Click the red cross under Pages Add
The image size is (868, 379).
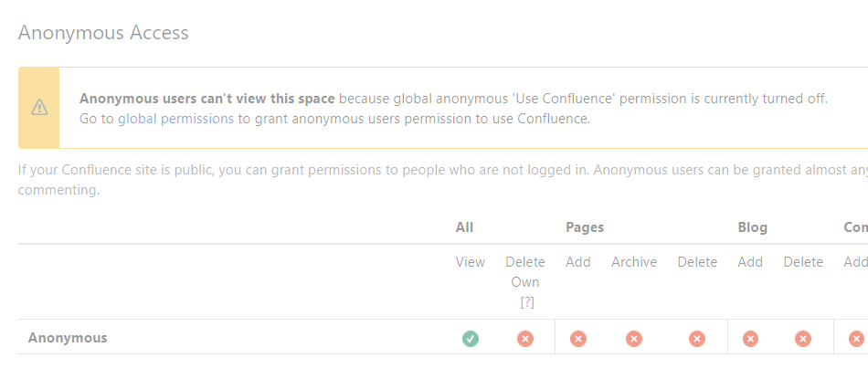578,338
